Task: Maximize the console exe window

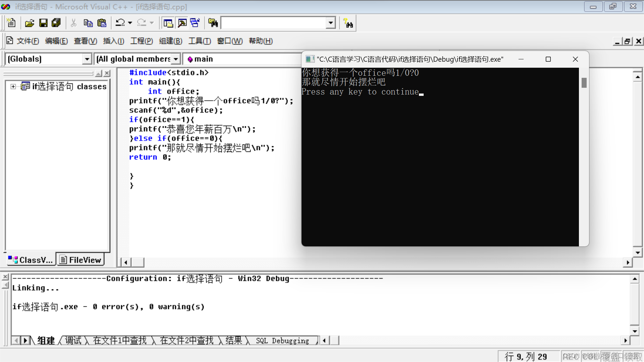Action: (x=548, y=59)
